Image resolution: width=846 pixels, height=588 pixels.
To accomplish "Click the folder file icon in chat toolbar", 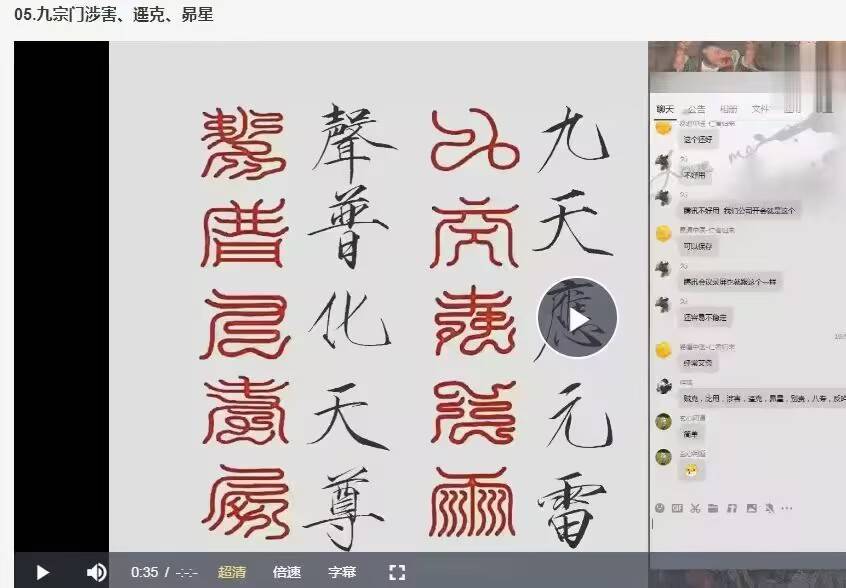I will 713,508.
